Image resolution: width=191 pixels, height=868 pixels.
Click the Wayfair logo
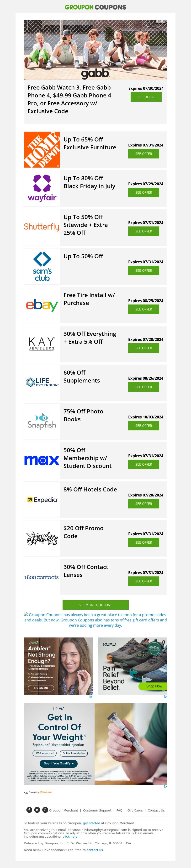[42, 188]
